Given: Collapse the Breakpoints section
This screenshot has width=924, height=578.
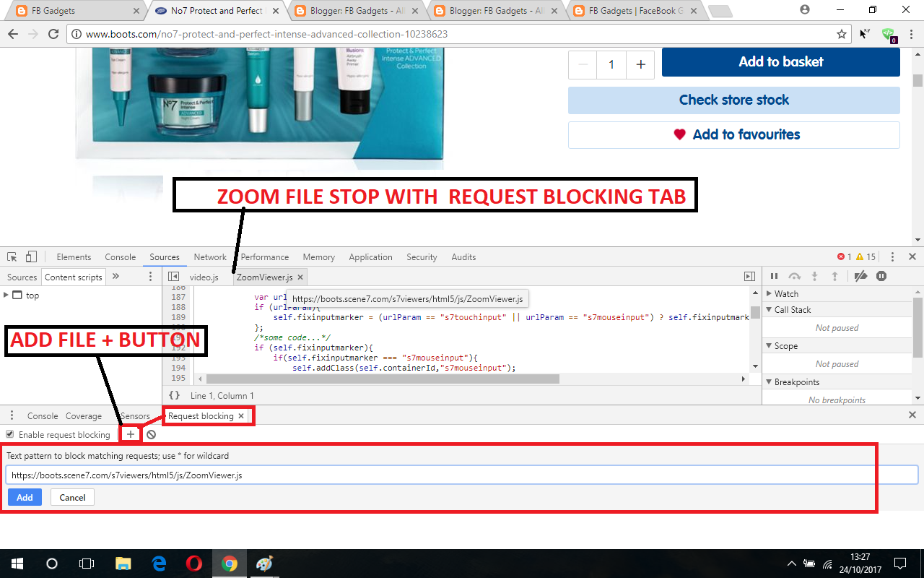Looking at the screenshot, I should click(x=770, y=381).
